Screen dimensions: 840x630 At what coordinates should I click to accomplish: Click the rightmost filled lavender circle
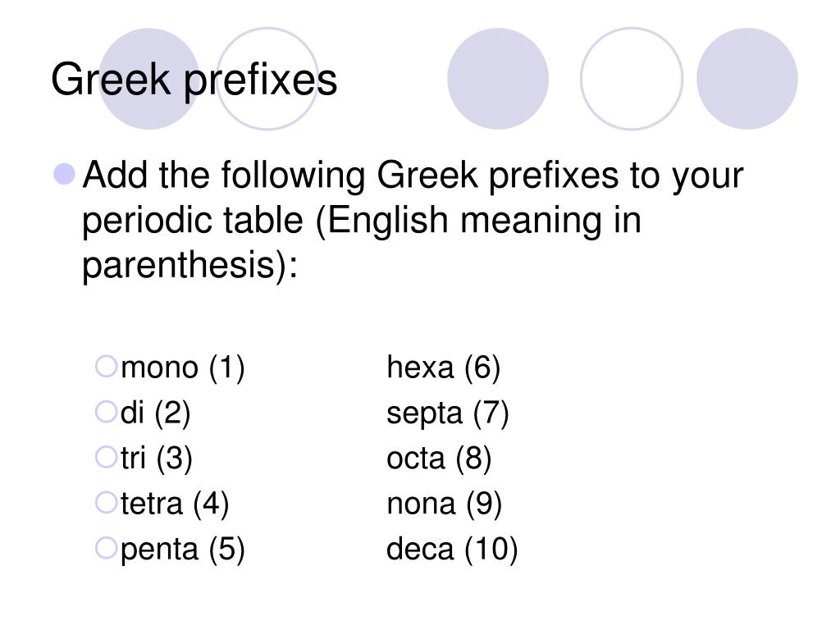(x=746, y=78)
